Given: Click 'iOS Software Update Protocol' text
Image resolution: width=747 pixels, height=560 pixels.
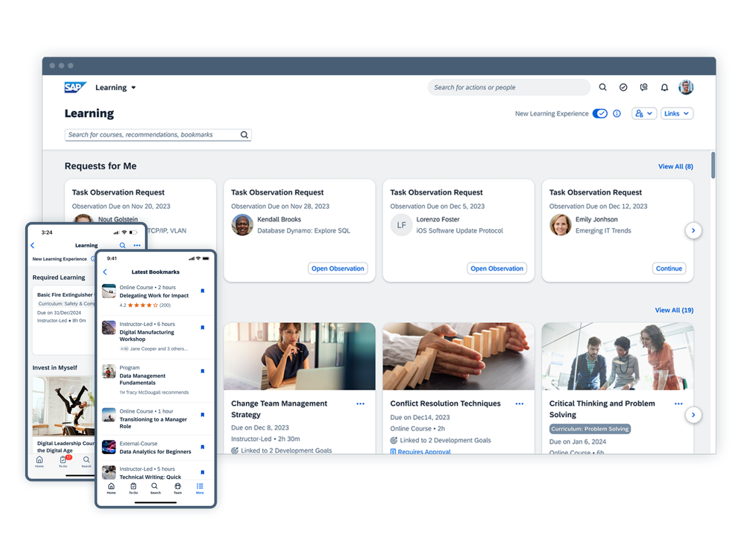Looking at the screenshot, I should point(459,231).
